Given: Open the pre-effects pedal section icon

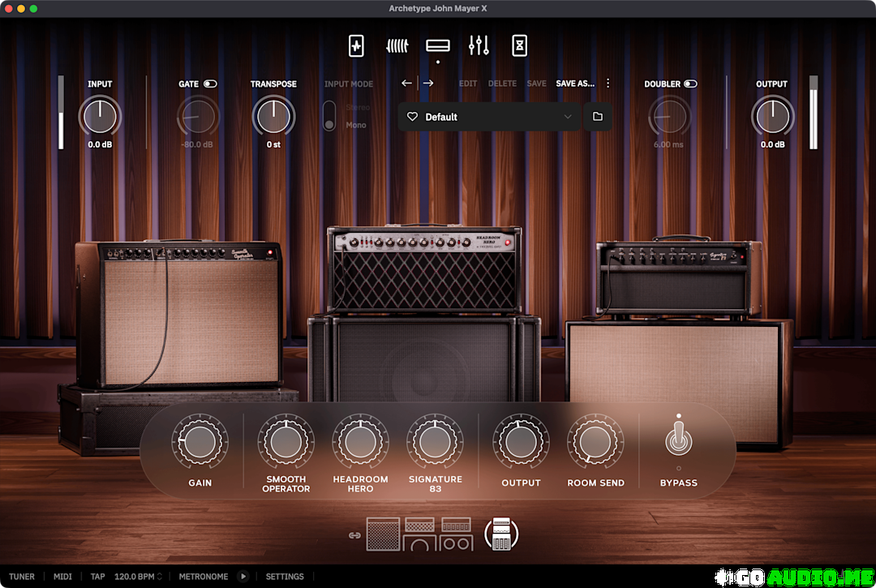Looking at the screenshot, I should point(357,46).
